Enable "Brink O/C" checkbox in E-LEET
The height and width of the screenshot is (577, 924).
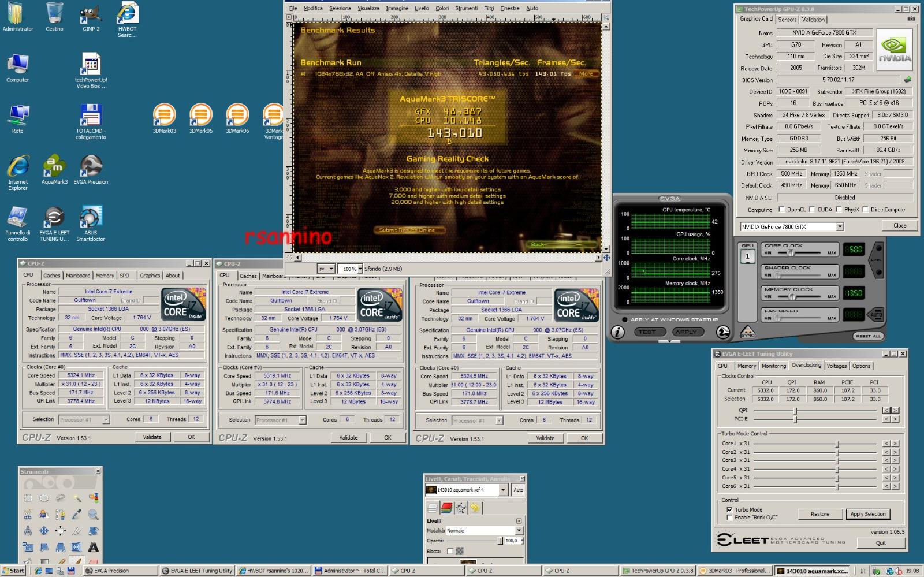click(729, 518)
